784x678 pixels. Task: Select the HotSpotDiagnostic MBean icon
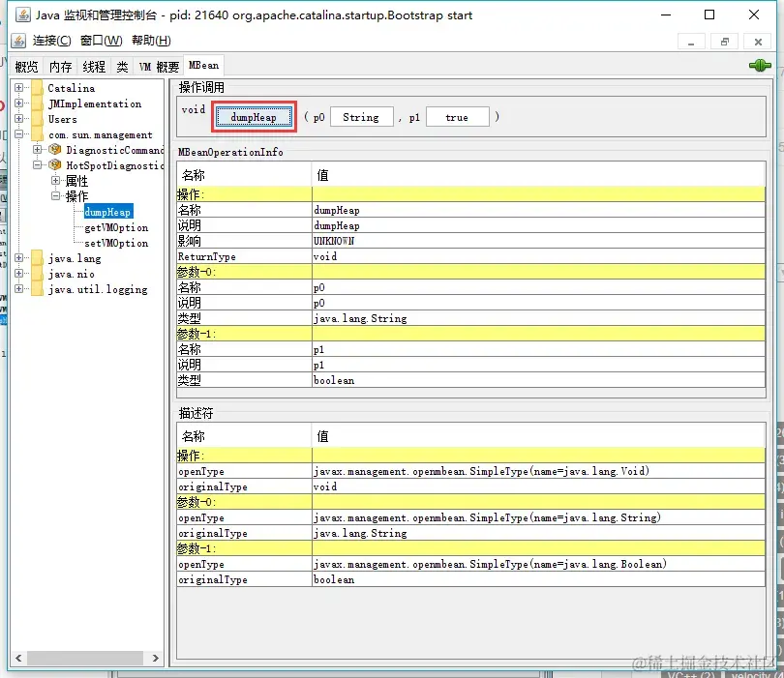pyautogui.click(x=54, y=164)
